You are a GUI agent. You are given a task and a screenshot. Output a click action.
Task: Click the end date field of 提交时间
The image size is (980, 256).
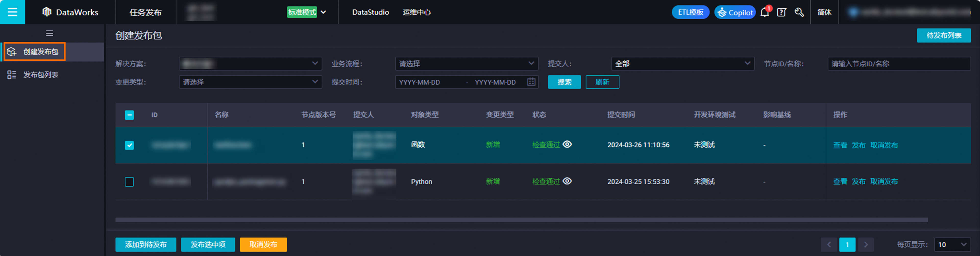(x=495, y=82)
